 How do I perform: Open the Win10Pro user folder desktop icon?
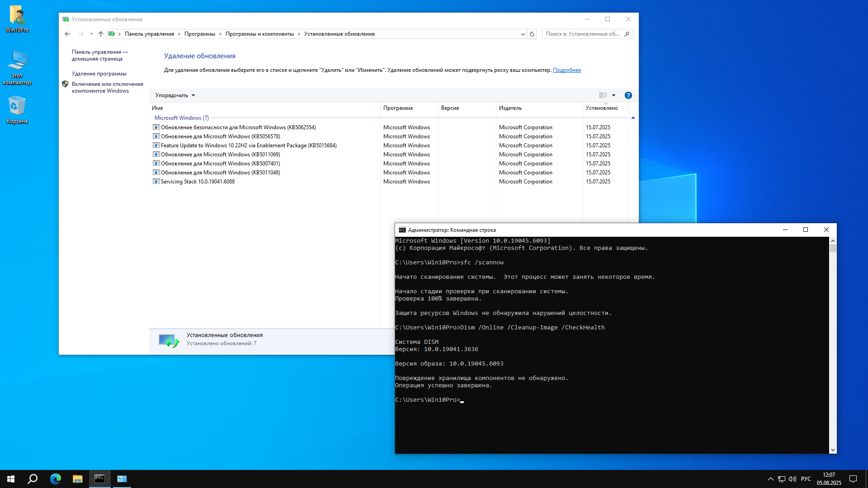point(17,19)
